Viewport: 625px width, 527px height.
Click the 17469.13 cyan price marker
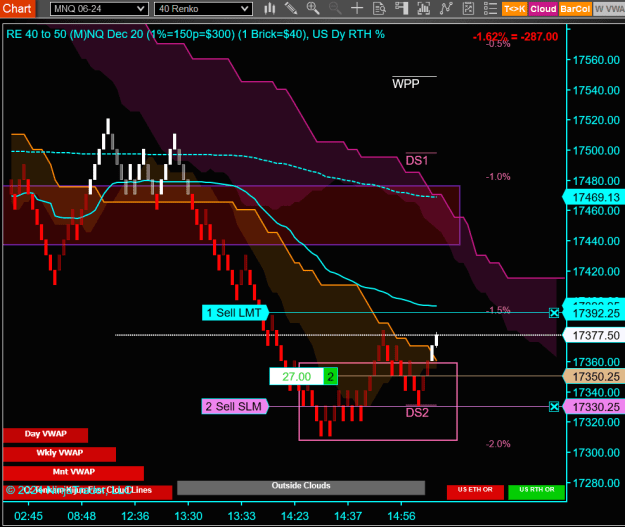coord(595,197)
